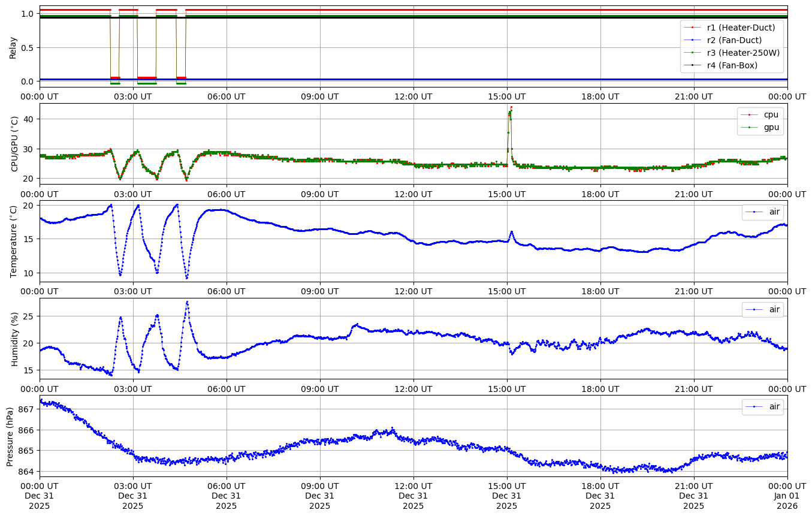Click the Pressure (hPa) y-axis label
The height and width of the screenshot is (516, 812).
(10, 436)
